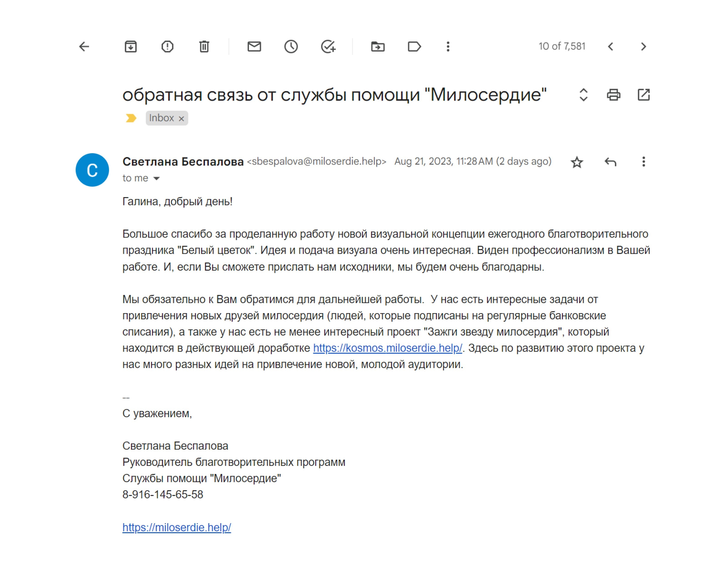Open the kosmos.miloserdie.help link
Screen dimensions: 728x573
click(x=387, y=348)
